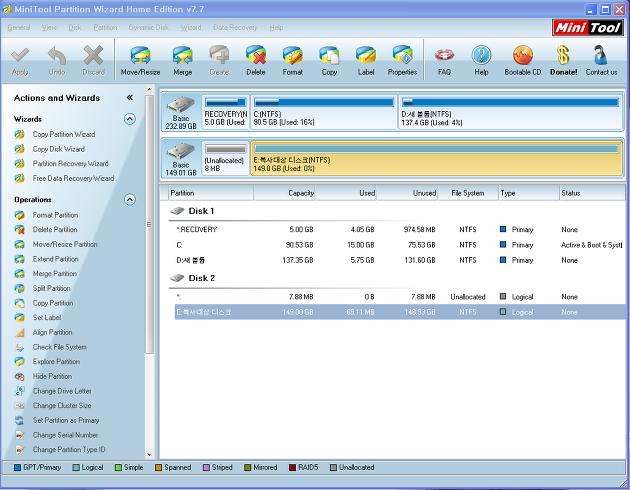The image size is (630, 490).
Task: Sort by the File System column header
Action: pos(468,193)
